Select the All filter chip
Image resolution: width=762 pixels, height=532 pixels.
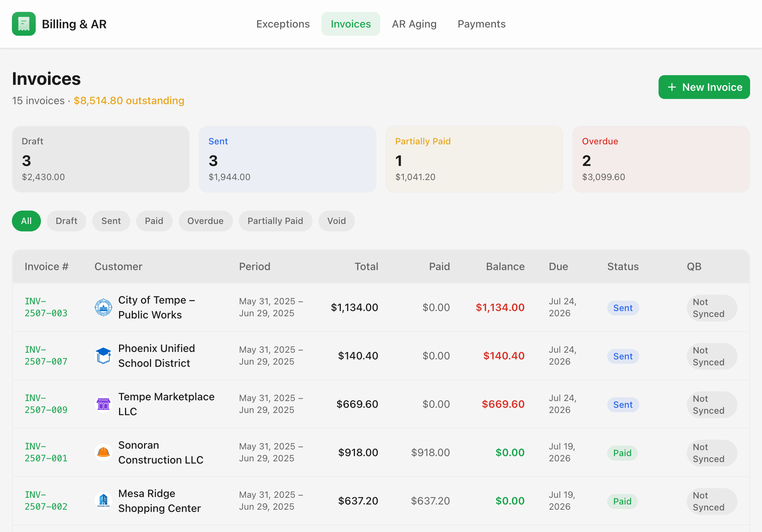26,221
